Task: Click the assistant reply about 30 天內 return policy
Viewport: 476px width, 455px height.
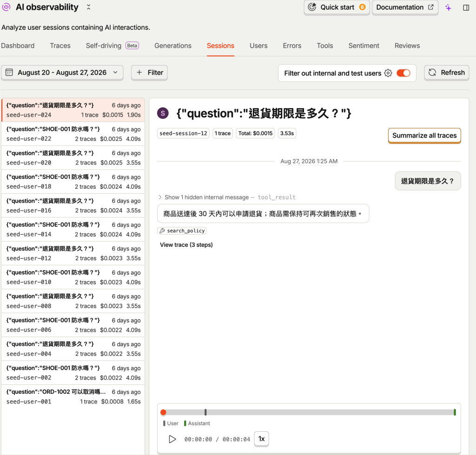Action: (263, 214)
